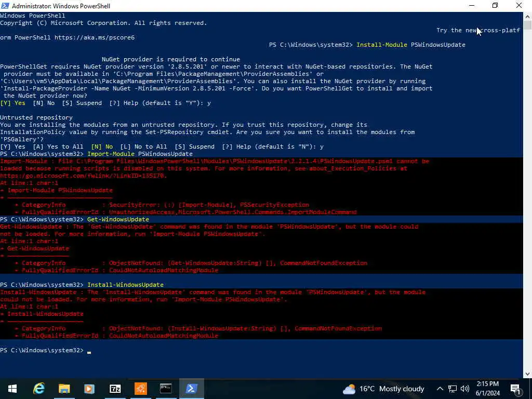The width and height of the screenshot is (532, 399).
Task: Open File Explorer from the taskbar
Action: click(x=64, y=389)
